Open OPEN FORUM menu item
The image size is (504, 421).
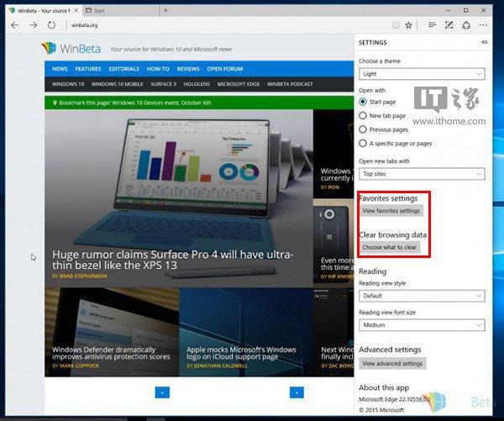225,69
